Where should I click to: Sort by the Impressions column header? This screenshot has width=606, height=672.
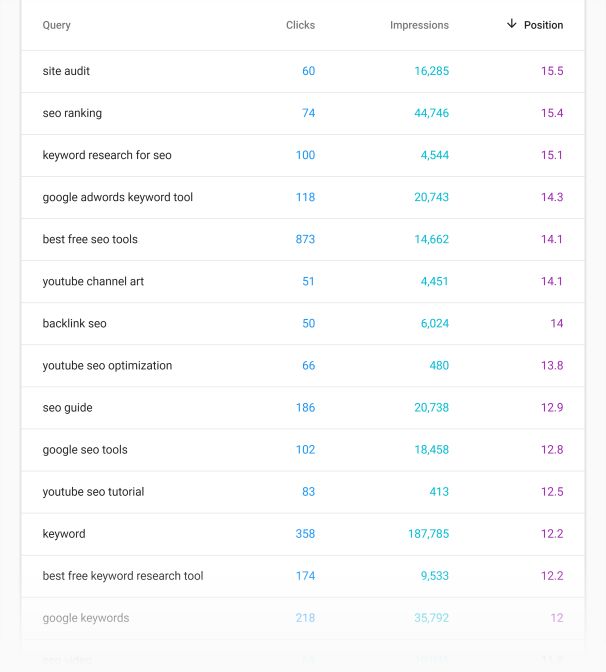pyautogui.click(x=419, y=25)
